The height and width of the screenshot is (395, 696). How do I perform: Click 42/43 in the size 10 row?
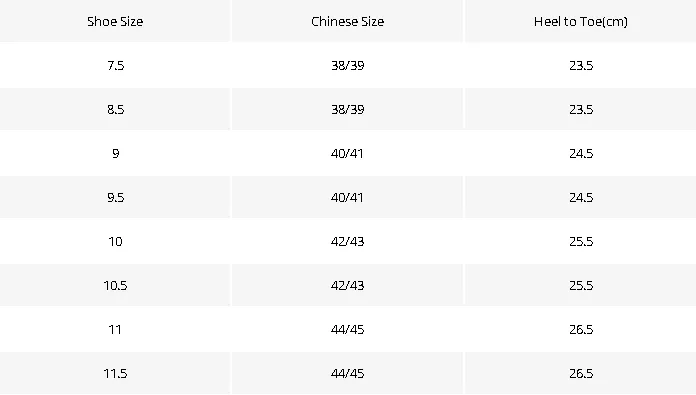pyautogui.click(x=347, y=241)
